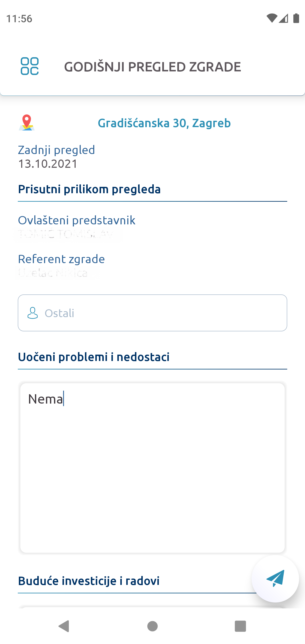Select the Prisutni prilikom pregleda section header

click(89, 189)
